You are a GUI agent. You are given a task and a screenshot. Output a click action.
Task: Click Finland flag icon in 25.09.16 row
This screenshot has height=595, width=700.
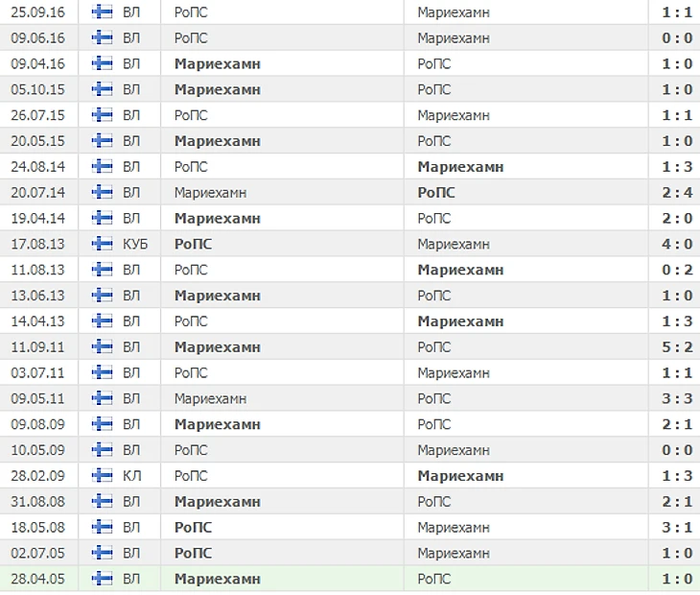102,12
